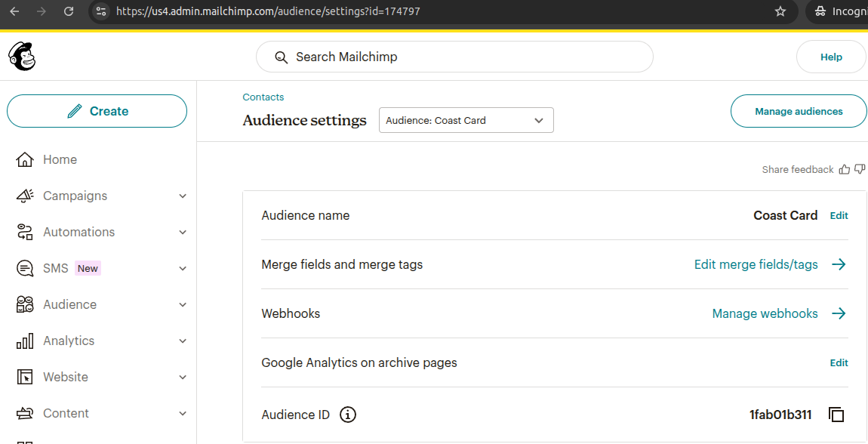This screenshot has height=444, width=868.
Task: Edit the Audience name Coast Card
Action: pyautogui.click(x=839, y=215)
